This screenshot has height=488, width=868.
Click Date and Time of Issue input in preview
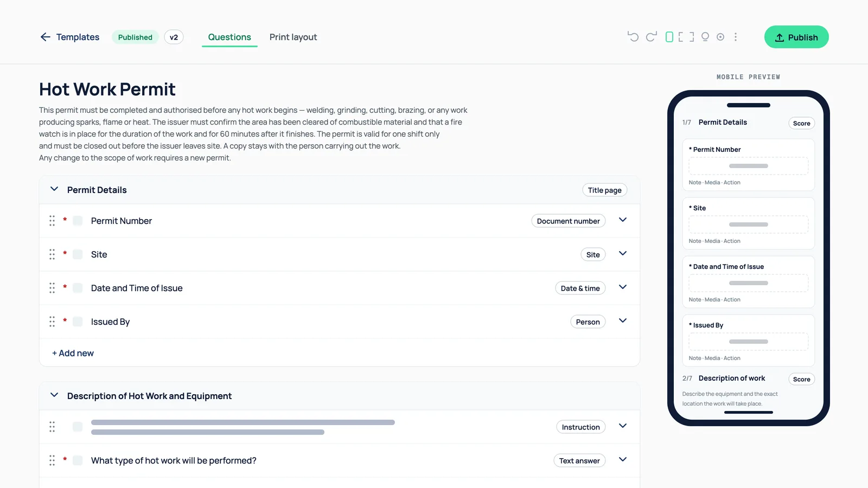748,283
